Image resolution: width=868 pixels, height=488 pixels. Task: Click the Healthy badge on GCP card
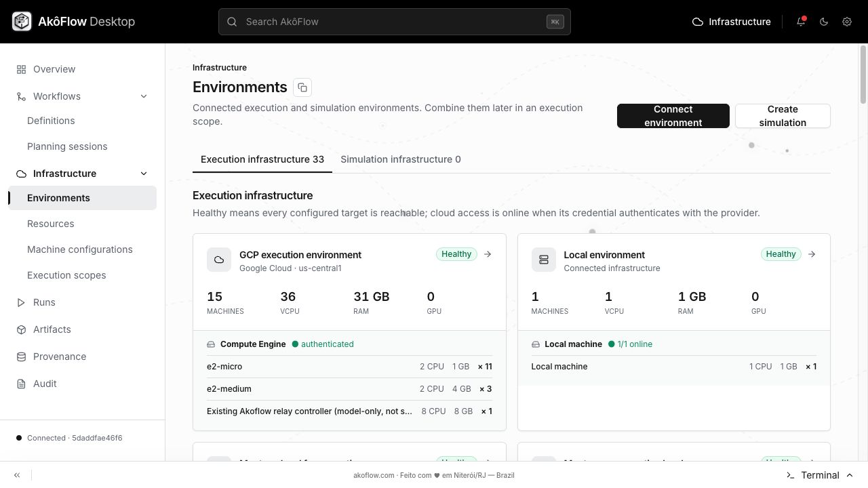456,254
